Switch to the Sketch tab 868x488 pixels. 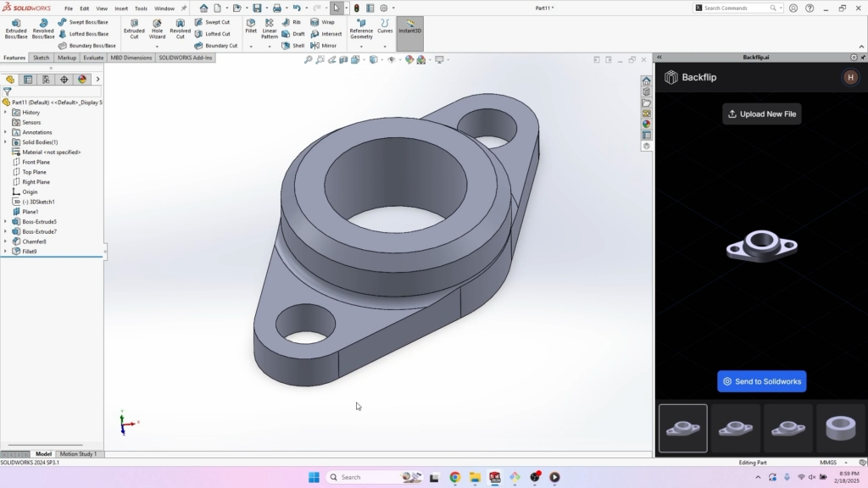(x=41, y=58)
